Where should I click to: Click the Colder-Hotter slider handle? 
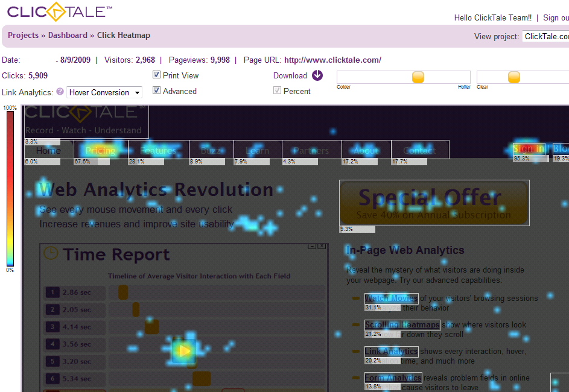(x=418, y=77)
